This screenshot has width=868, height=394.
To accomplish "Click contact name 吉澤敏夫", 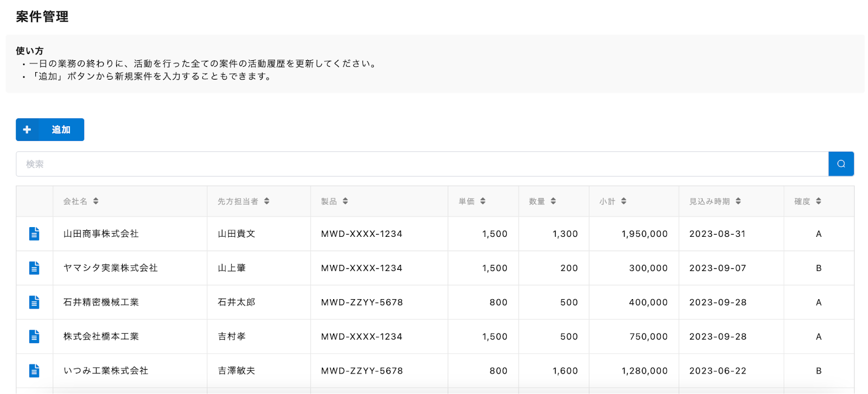I will tap(237, 370).
